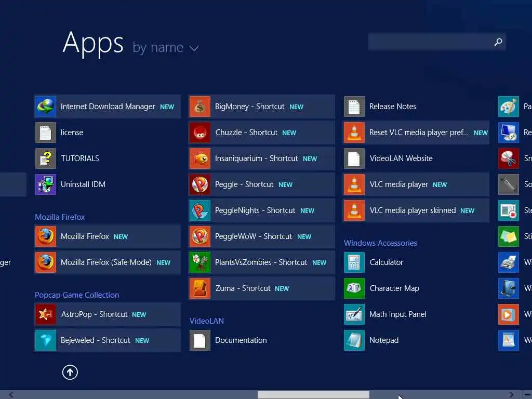This screenshot has width=532, height=399.
Task: Click the 'Zuma - Shortcut' label
Action: 243,288
